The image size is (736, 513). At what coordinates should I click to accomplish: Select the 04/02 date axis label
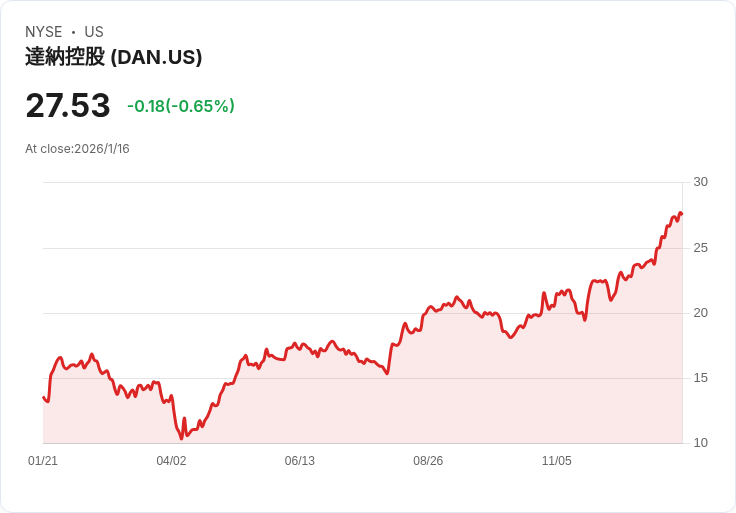[x=171, y=461]
